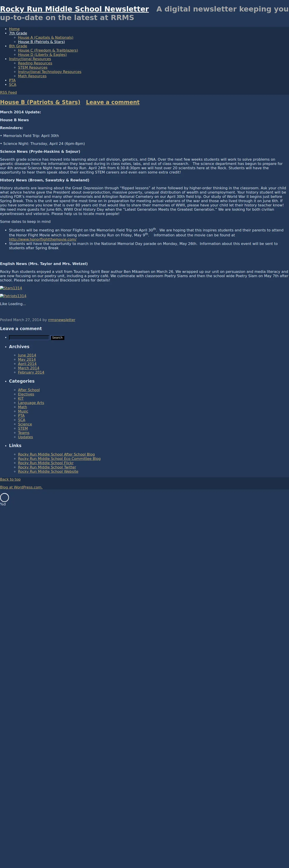Screen dimensions: 289x868
Task: Go to the PTA menu item
Action: 12,80
